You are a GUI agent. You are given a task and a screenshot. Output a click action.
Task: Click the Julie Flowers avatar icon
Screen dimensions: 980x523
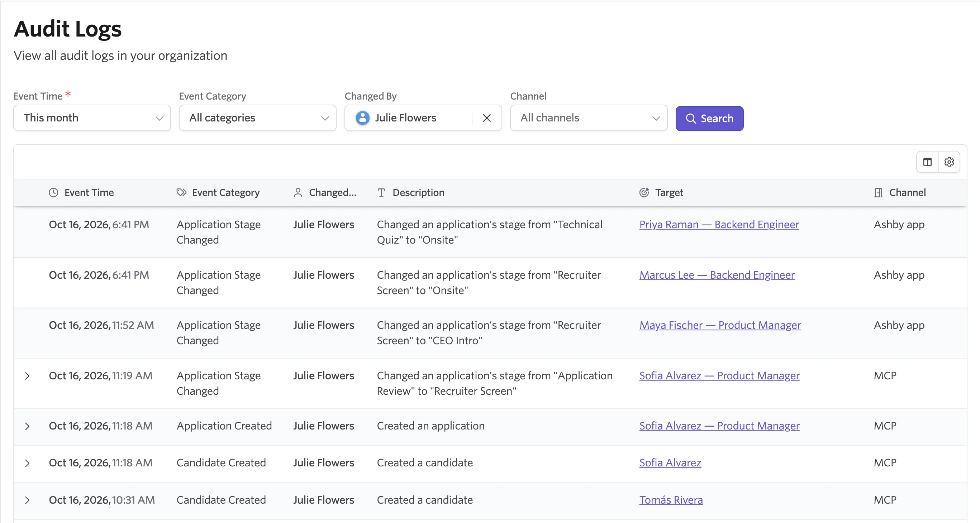(362, 118)
